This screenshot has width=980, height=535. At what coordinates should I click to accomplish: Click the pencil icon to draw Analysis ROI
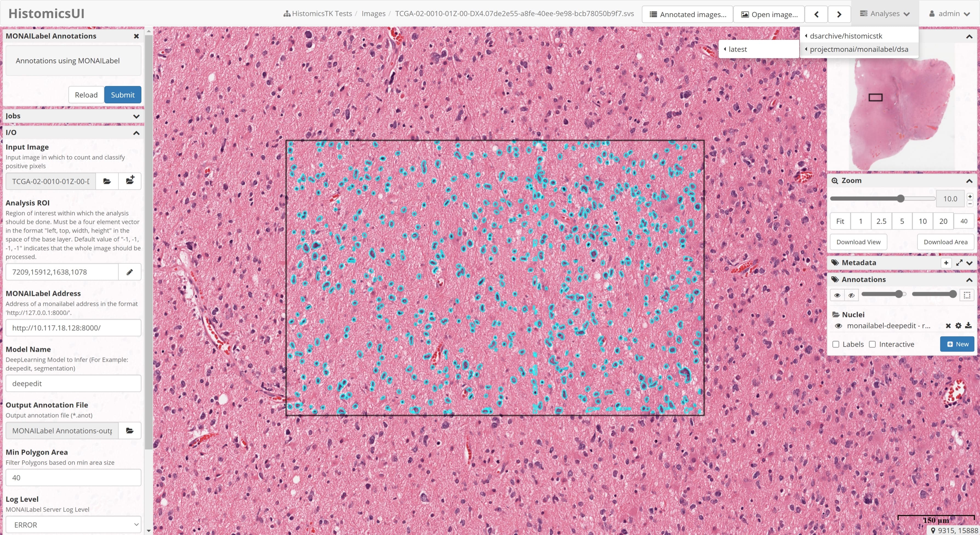[x=129, y=272]
